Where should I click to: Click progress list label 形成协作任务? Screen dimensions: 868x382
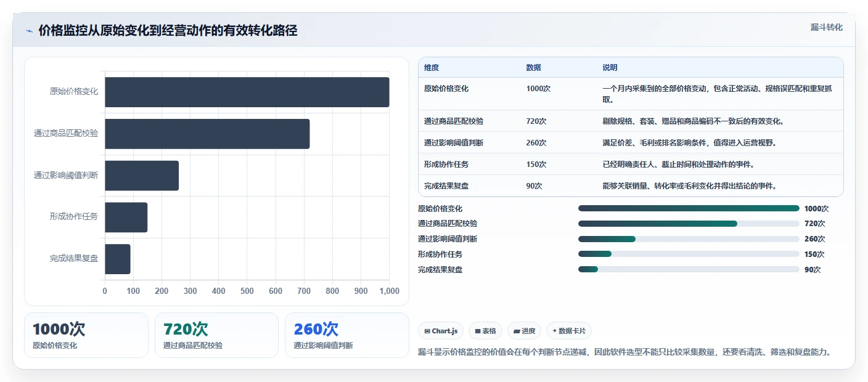click(x=440, y=254)
